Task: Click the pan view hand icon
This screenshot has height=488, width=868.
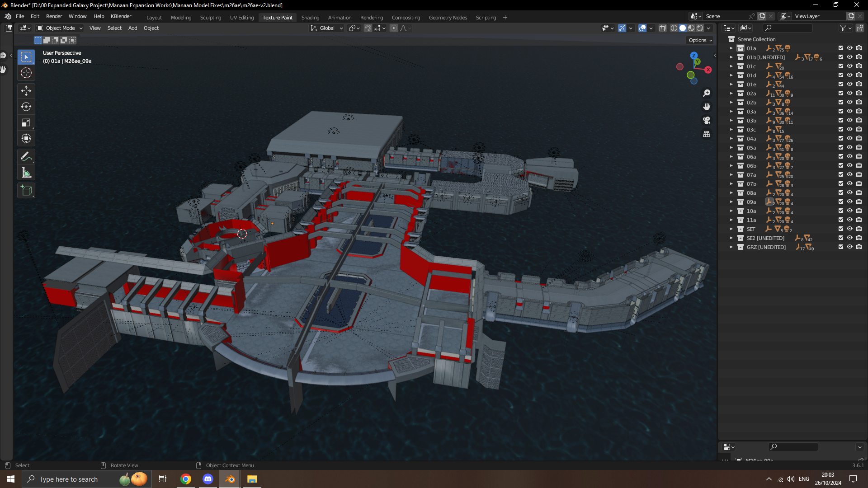Action: [707, 107]
